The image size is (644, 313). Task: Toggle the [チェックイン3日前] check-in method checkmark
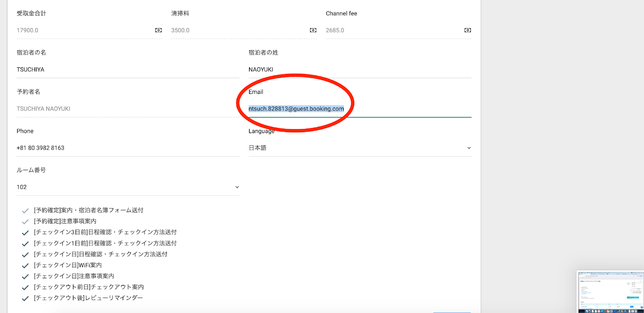(x=25, y=233)
